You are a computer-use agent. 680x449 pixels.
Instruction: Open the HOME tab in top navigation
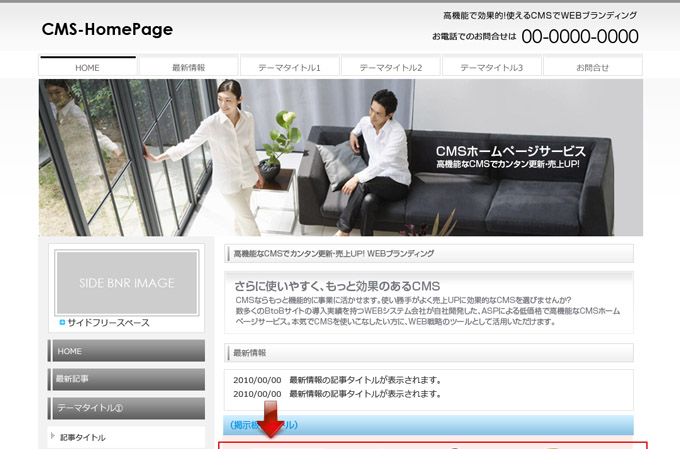pos(88,67)
